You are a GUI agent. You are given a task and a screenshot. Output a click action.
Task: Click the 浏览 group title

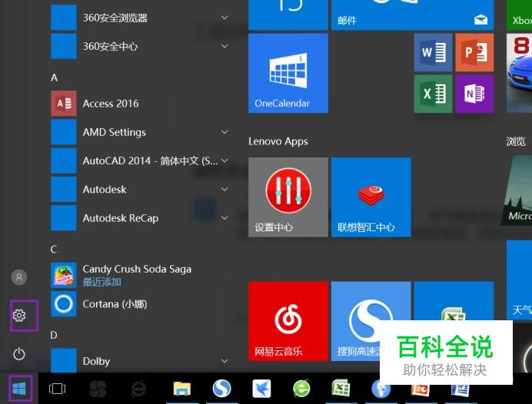coord(516,141)
